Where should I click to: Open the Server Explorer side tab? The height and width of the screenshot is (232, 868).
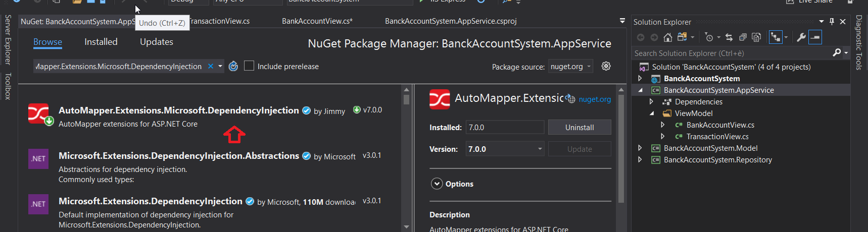(x=8, y=40)
